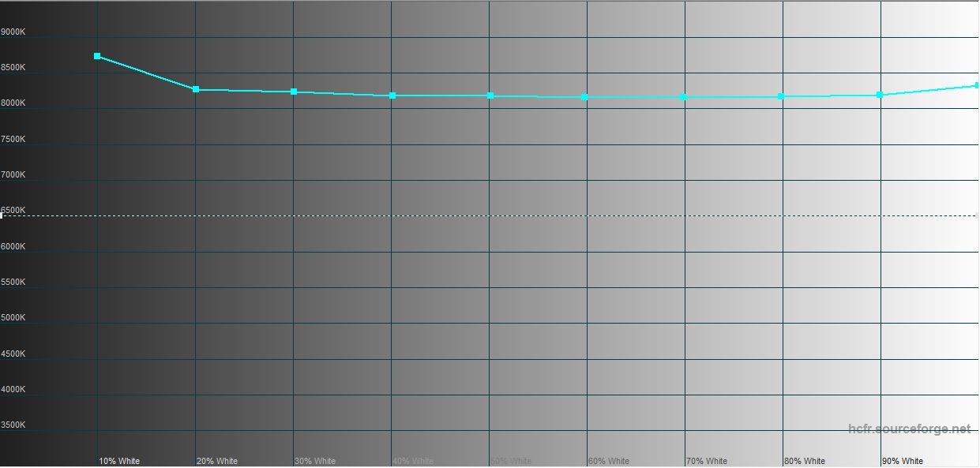Select the data point at 40% White
The height and width of the screenshot is (468, 980).
[x=392, y=95]
